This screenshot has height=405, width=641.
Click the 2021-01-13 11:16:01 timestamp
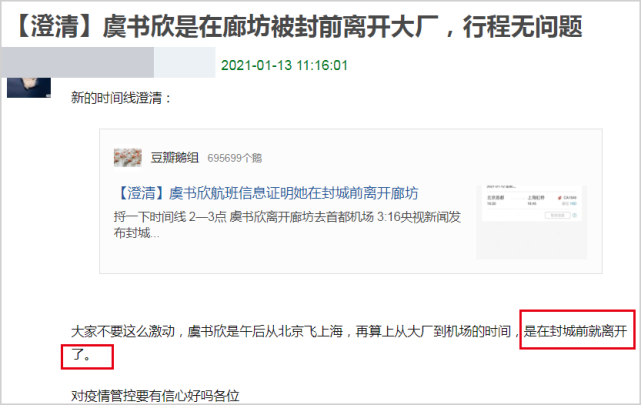coord(284,65)
